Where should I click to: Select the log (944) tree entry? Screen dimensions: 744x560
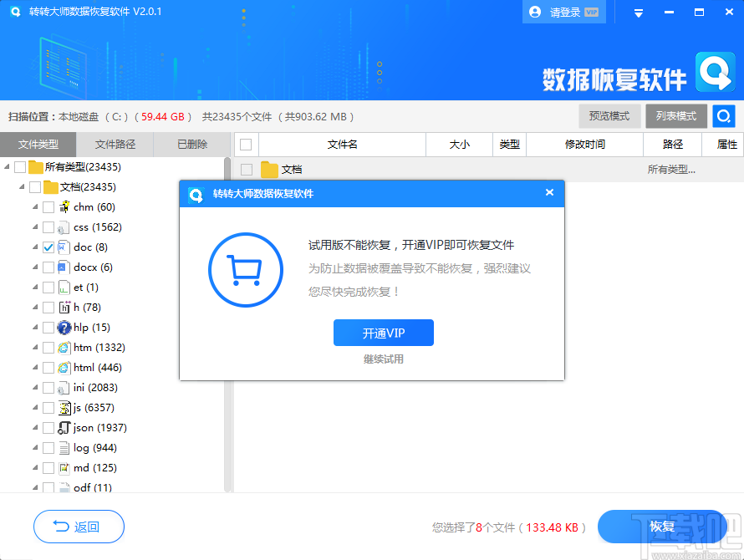[95, 448]
